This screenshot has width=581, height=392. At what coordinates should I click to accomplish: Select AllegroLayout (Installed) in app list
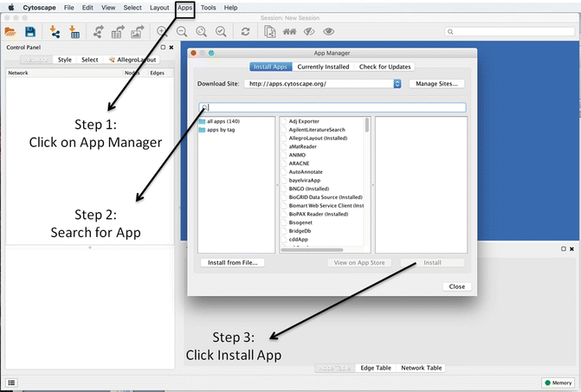pyautogui.click(x=318, y=138)
